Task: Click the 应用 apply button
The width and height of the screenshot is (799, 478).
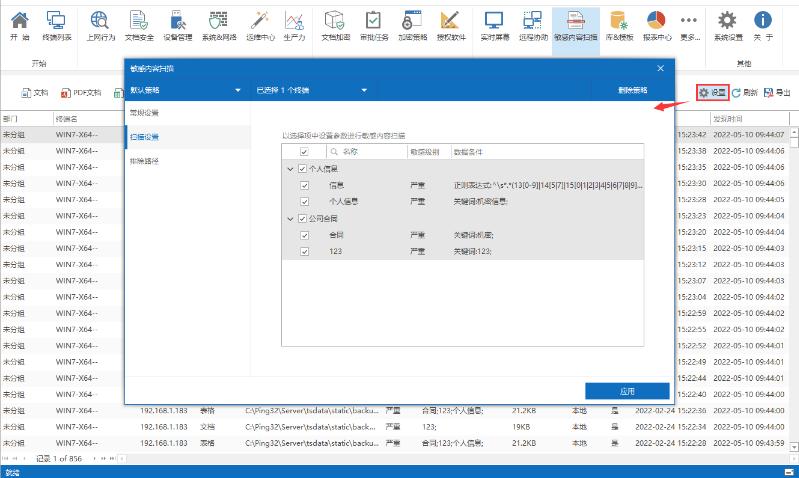Action: 626,391
